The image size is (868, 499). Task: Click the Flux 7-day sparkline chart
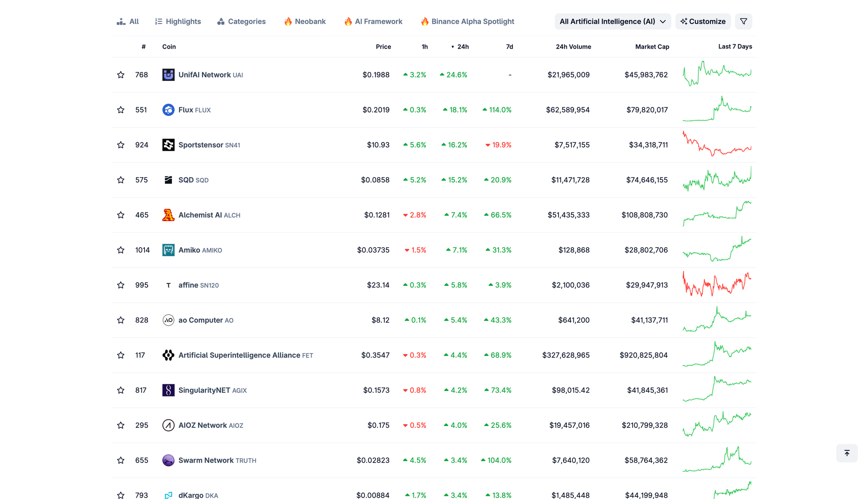point(717,109)
